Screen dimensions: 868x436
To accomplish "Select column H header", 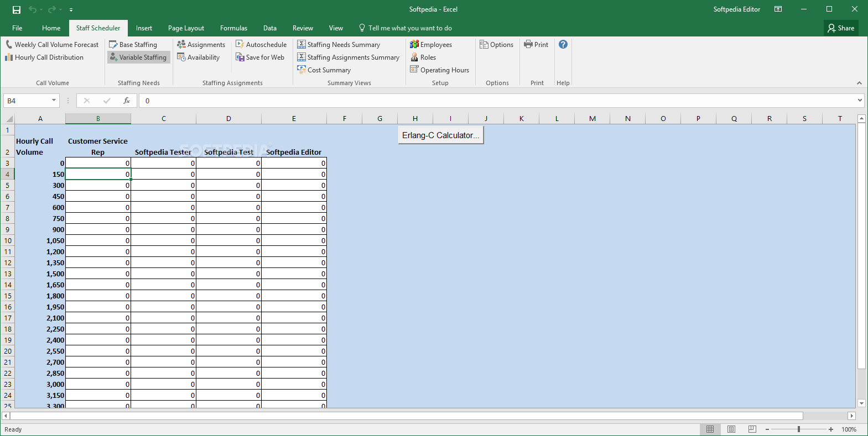I will [x=415, y=119].
